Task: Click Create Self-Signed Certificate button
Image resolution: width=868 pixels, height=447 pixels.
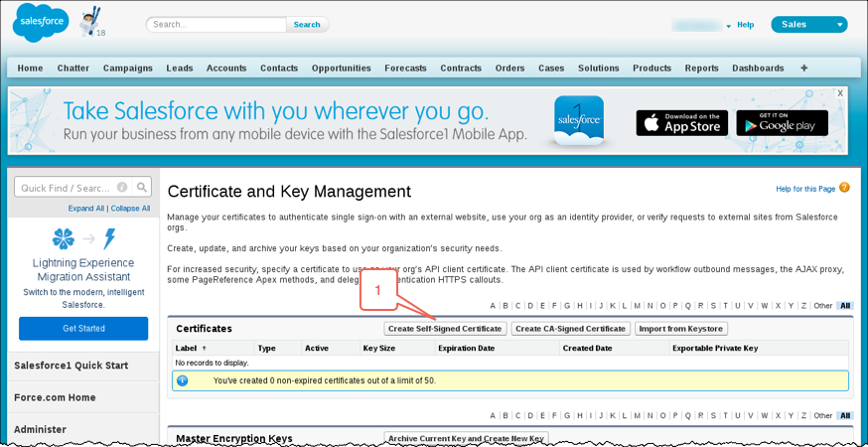Action: point(445,329)
